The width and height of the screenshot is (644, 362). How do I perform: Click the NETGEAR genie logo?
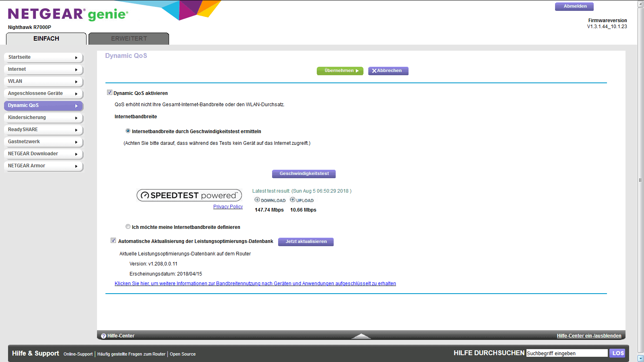coord(68,14)
